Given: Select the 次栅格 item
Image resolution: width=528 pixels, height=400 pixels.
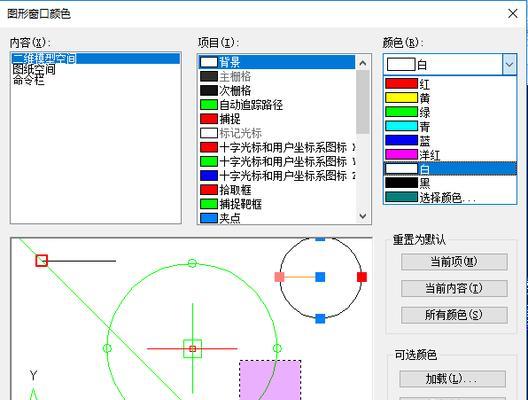Looking at the screenshot, I should pyautogui.click(x=277, y=91).
